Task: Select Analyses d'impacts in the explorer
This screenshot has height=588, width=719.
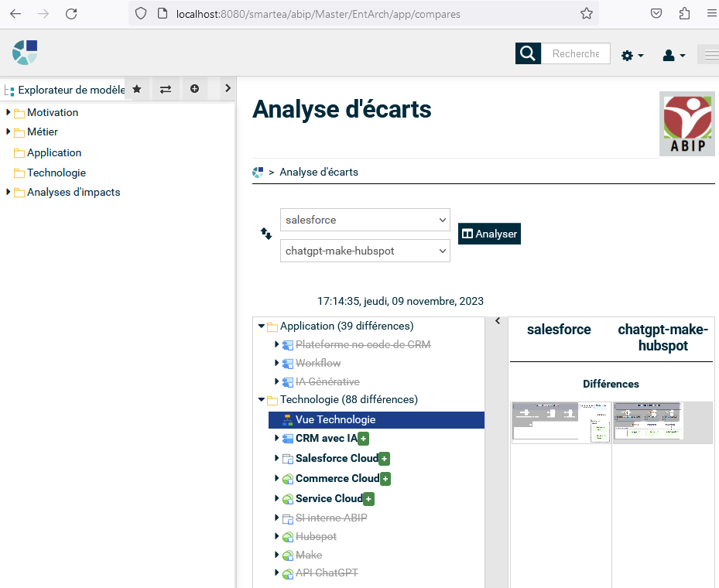Action: pos(74,192)
